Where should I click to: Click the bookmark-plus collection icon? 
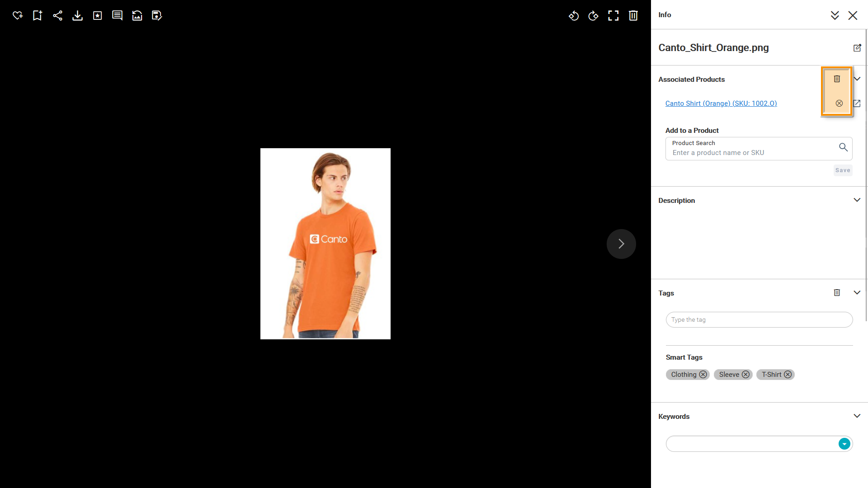tap(38, 15)
